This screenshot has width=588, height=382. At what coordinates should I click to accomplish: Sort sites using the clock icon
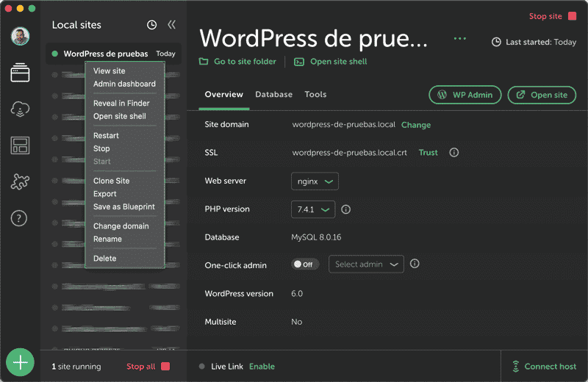151,25
